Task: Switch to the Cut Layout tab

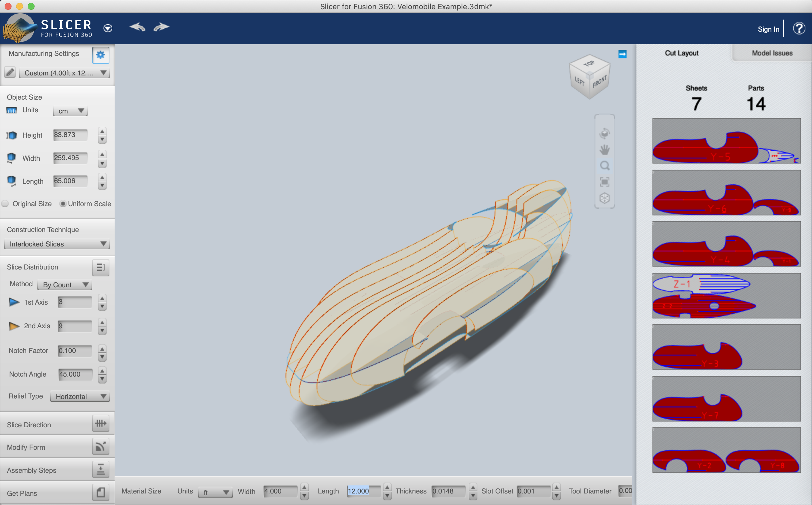Action: (681, 53)
